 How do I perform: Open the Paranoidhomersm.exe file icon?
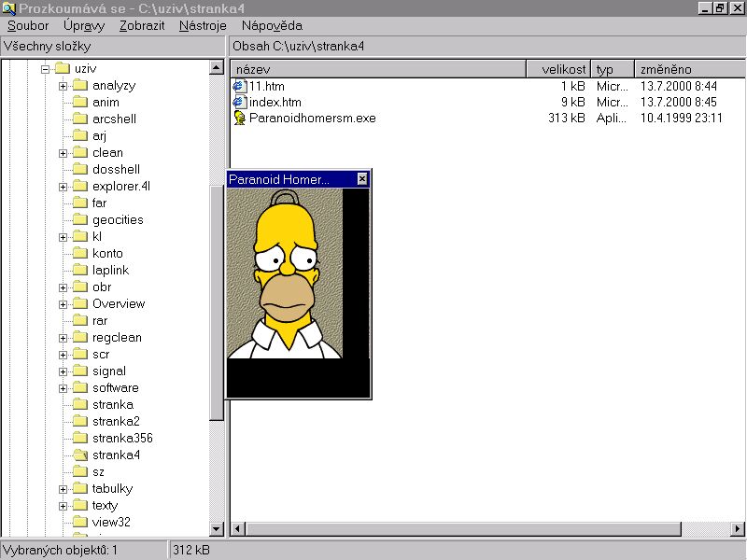[239, 119]
